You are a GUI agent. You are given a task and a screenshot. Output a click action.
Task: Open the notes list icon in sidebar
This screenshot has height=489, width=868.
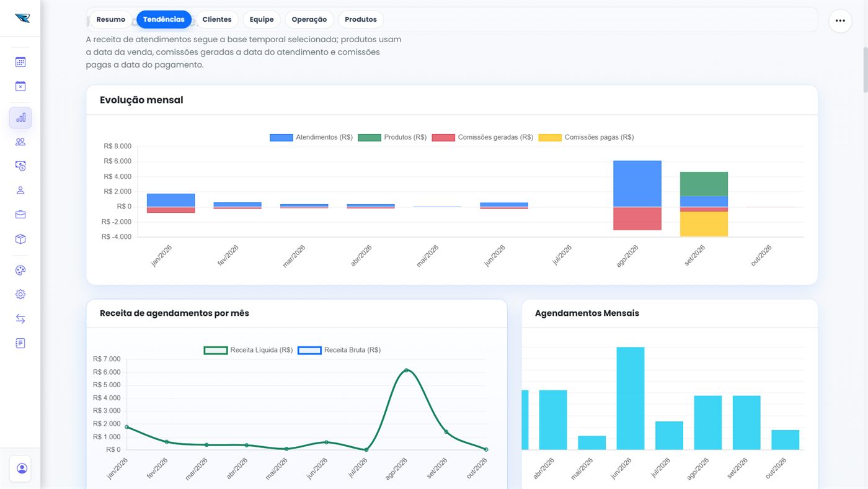[20, 343]
